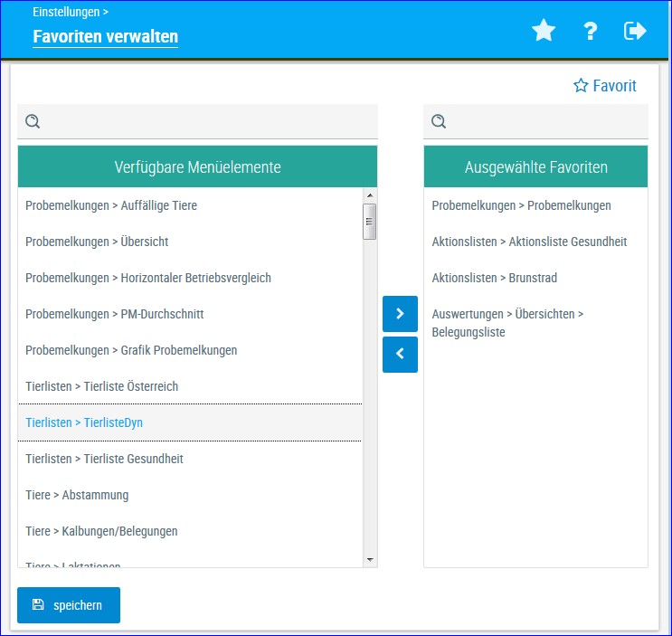
Task: Click the Favorit star link
Action: click(605, 86)
